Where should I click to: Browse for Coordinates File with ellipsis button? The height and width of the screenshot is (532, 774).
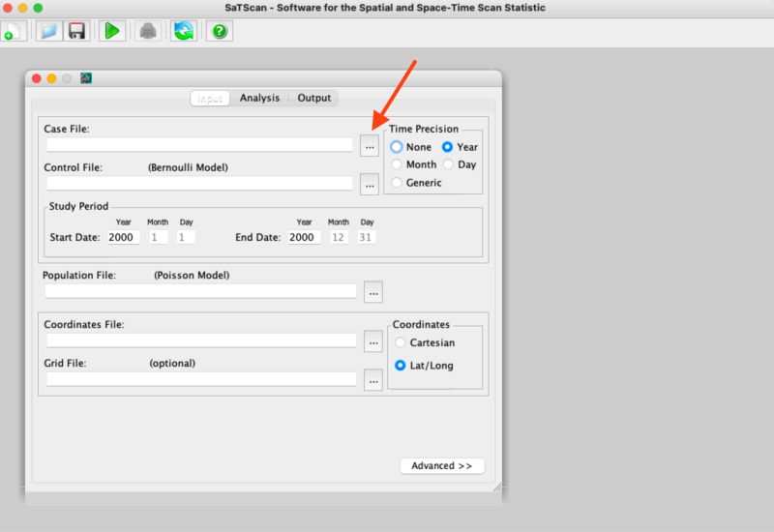tap(373, 341)
